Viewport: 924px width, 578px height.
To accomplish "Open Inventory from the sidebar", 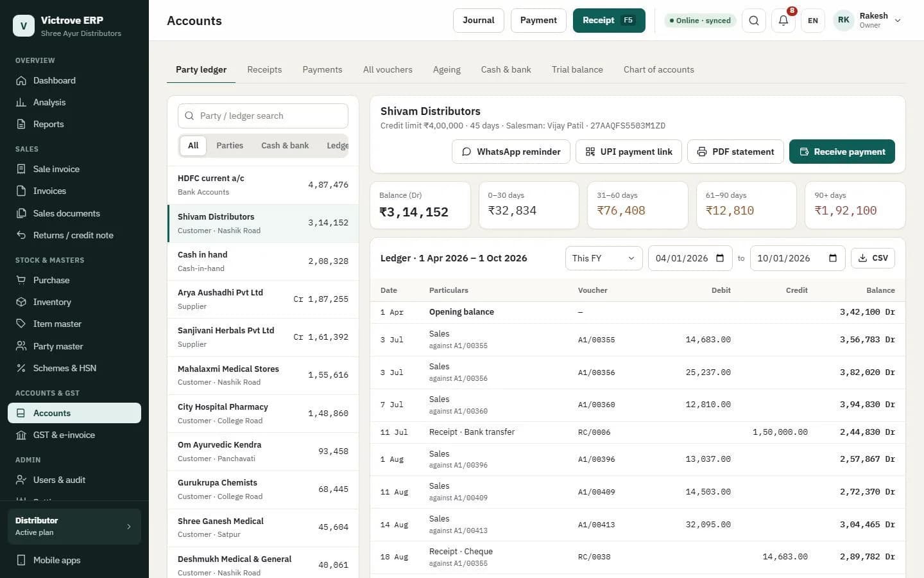I will [x=74, y=302].
